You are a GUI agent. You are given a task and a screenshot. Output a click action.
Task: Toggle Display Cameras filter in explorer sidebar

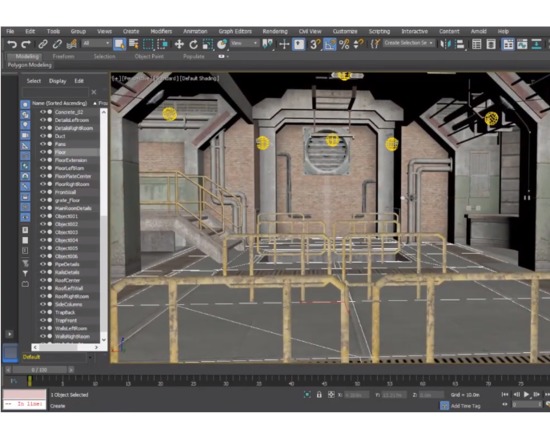click(25, 135)
